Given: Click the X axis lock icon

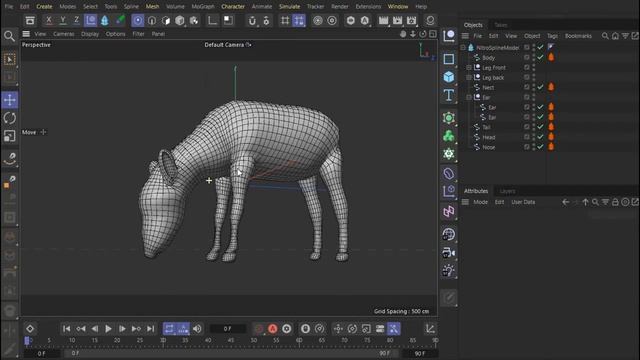Looking at the screenshot, I should 49,20.
